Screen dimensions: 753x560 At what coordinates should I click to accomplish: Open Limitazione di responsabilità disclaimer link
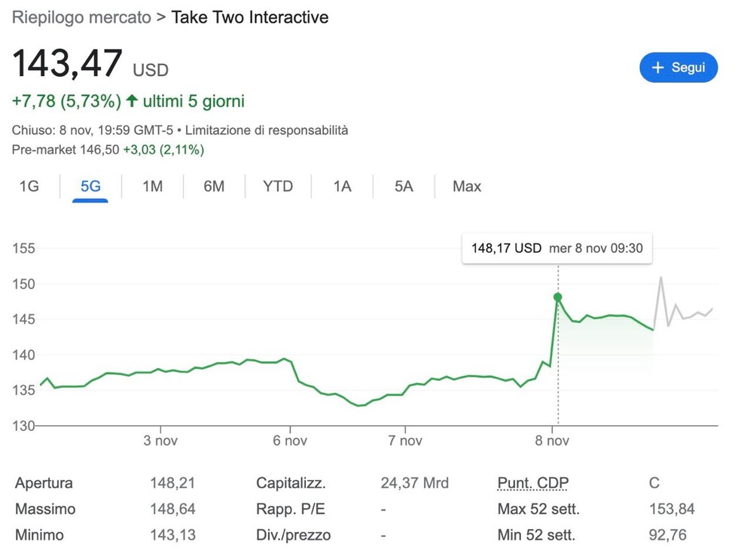[x=267, y=130]
